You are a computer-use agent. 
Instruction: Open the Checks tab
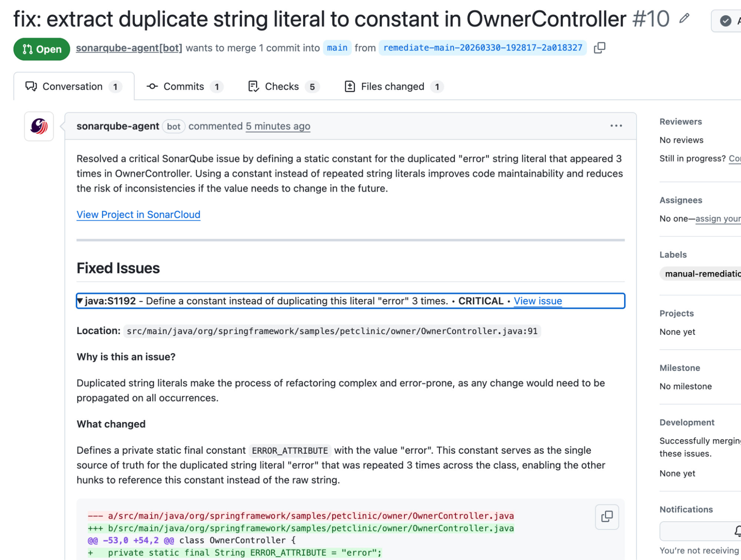(x=283, y=87)
